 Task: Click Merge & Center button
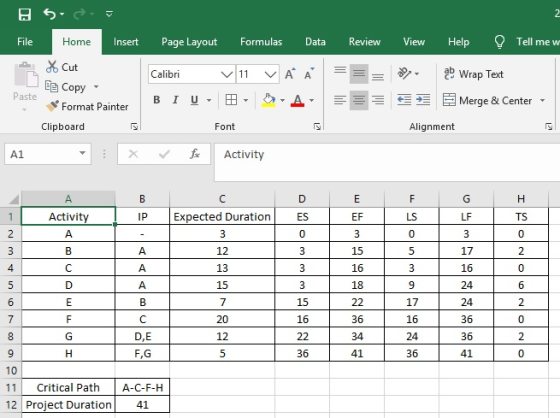click(488, 100)
